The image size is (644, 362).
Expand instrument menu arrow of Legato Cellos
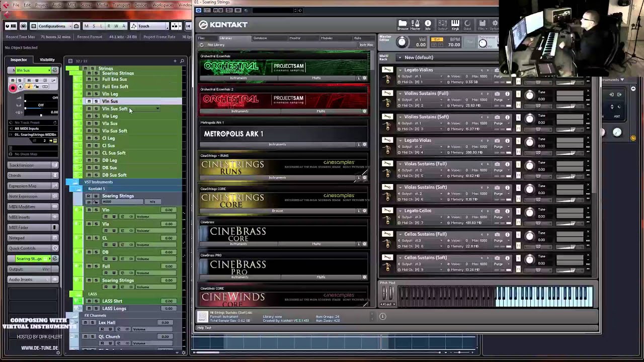(400, 211)
